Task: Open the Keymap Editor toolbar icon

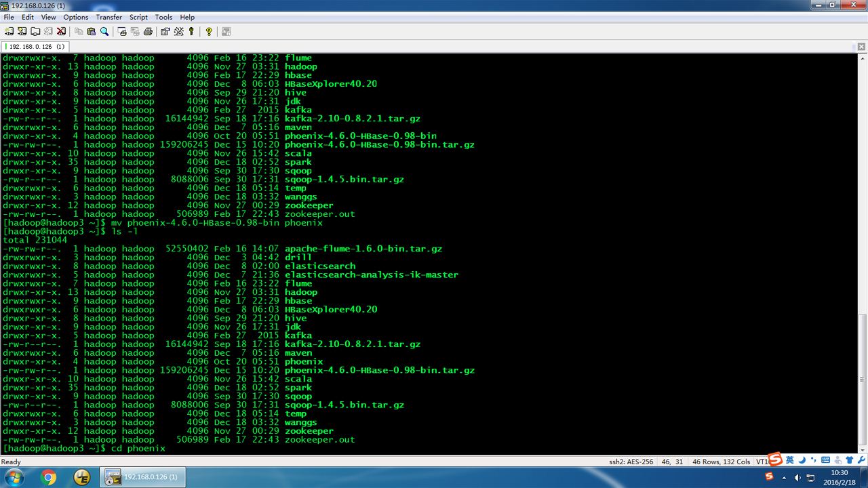Action: pos(178,31)
